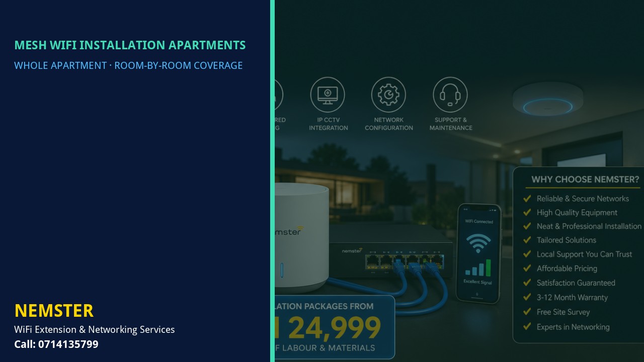
Task: Click the WiFi signal icon on phone
Action: [x=477, y=242]
